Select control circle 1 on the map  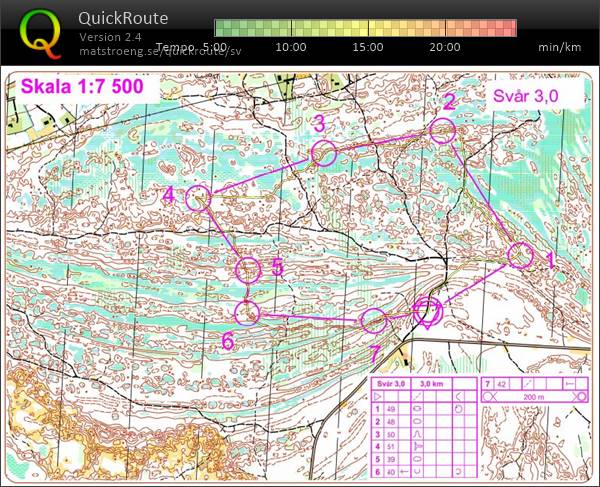coord(520,255)
